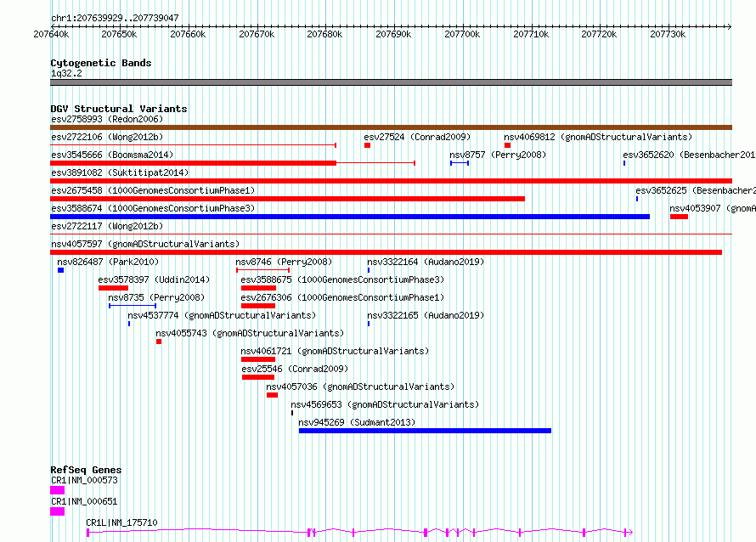Click the esv27524 Conrad2009 red marker
The width and height of the screenshot is (756, 542).
click(x=368, y=145)
